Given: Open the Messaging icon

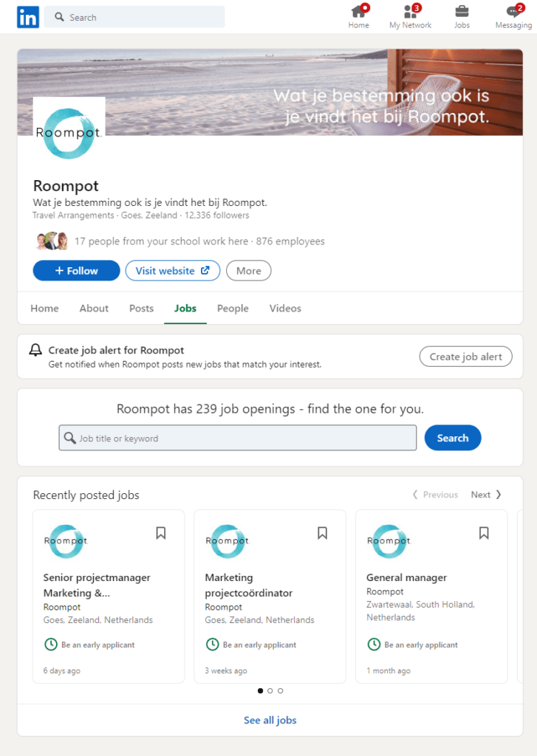Looking at the screenshot, I should click(513, 12).
